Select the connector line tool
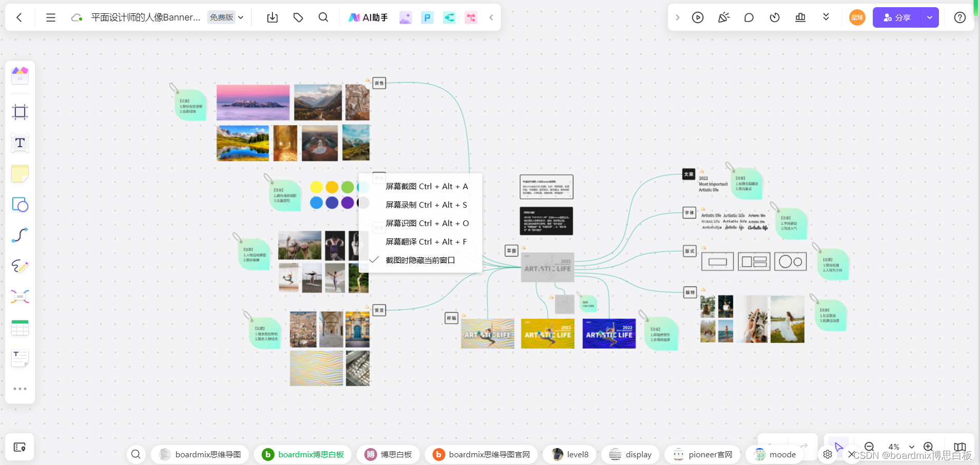The image size is (980, 465). tap(20, 235)
